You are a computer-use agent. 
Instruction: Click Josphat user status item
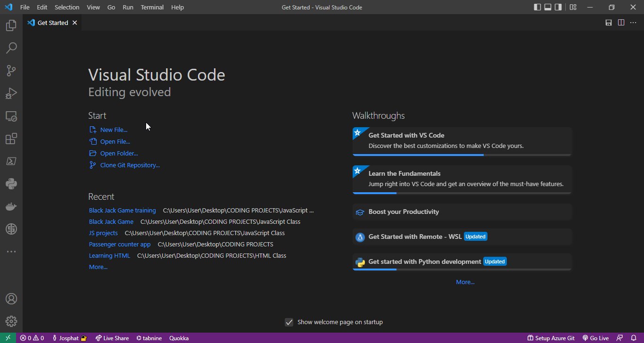pos(70,338)
